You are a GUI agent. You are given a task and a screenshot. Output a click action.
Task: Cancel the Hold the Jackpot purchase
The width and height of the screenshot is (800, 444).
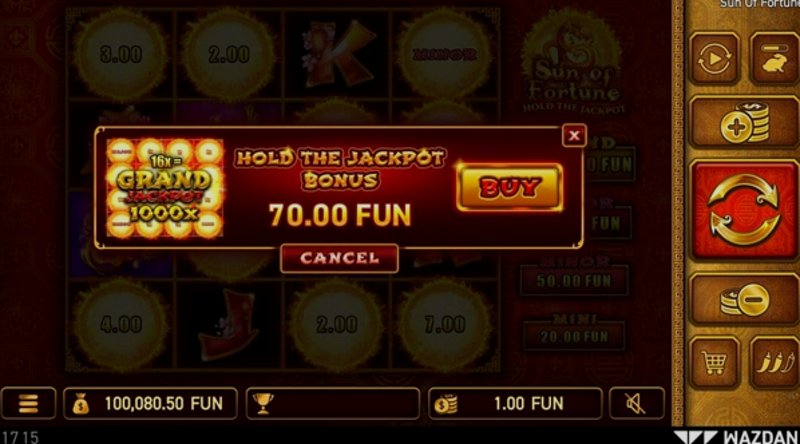[x=339, y=258]
